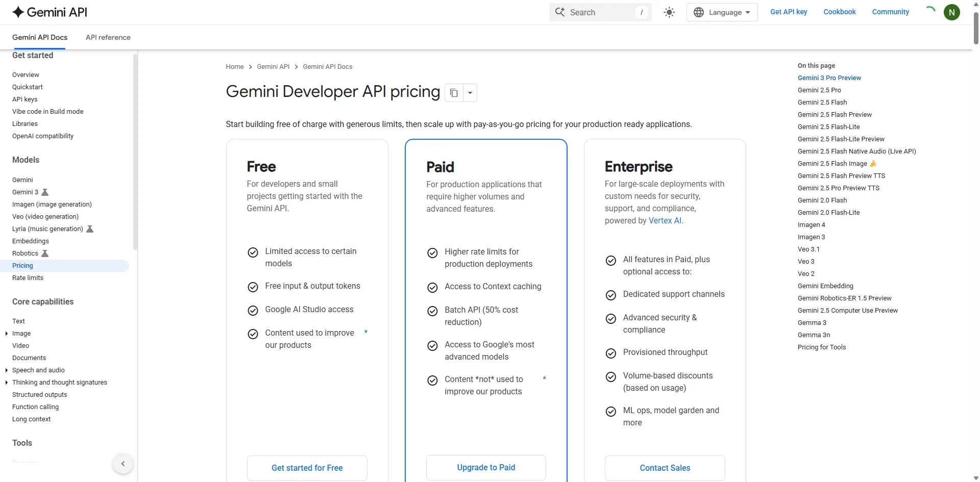Open the Language dropdown

click(722, 12)
